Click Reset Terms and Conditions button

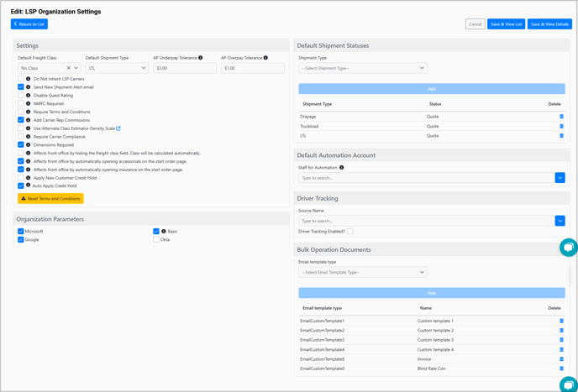[x=50, y=199]
